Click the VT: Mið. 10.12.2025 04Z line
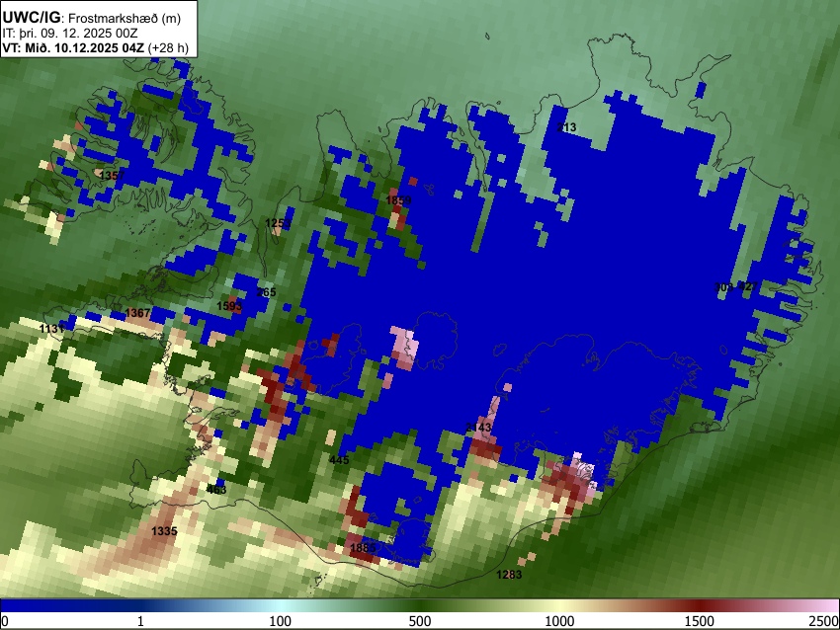Image resolution: width=840 pixels, height=630 pixels. pos(95,47)
